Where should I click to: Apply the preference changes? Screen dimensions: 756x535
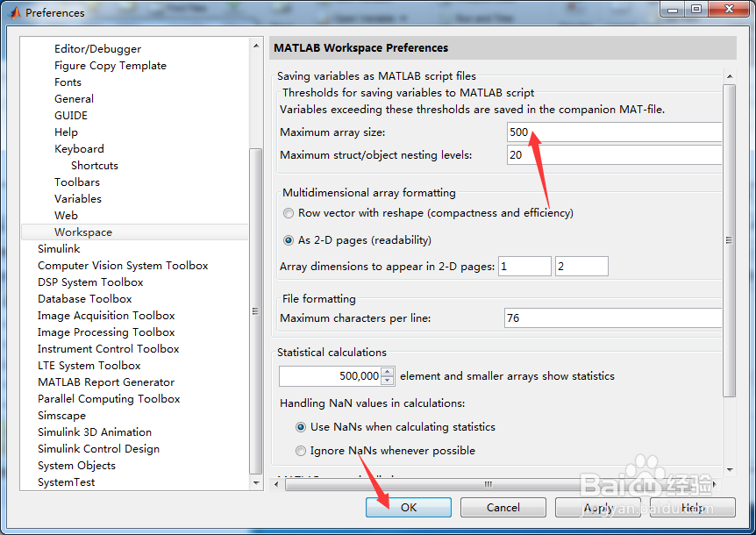point(598,508)
